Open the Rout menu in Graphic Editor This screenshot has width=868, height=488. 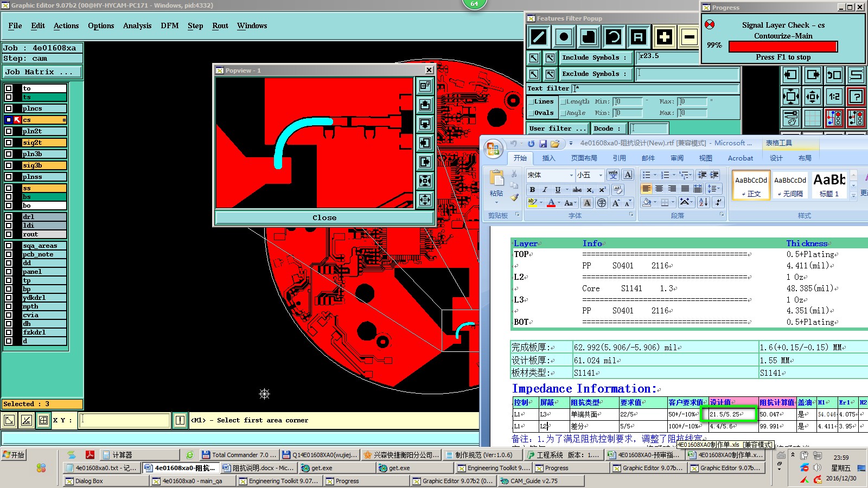[x=220, y=25]
